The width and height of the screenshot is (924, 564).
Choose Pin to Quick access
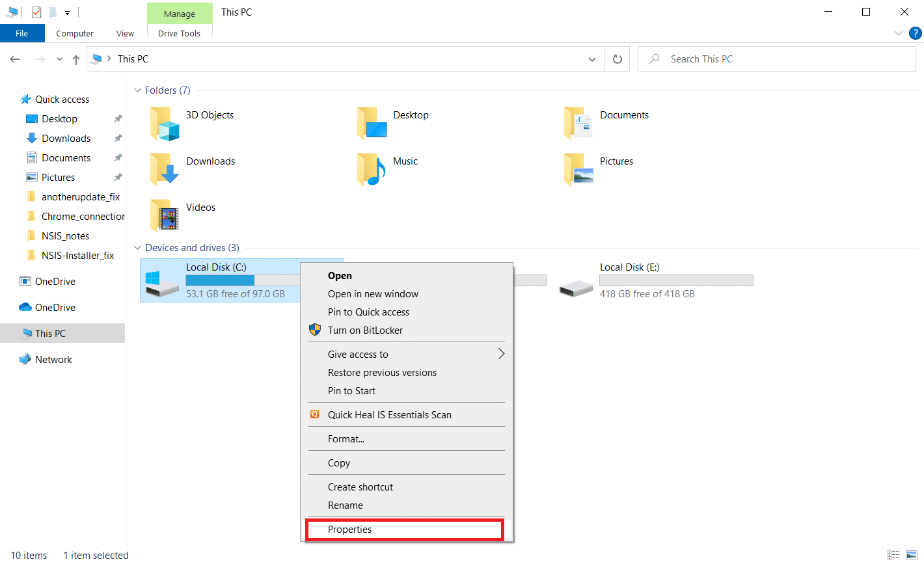pyautogui.click(x=407, y=312)
